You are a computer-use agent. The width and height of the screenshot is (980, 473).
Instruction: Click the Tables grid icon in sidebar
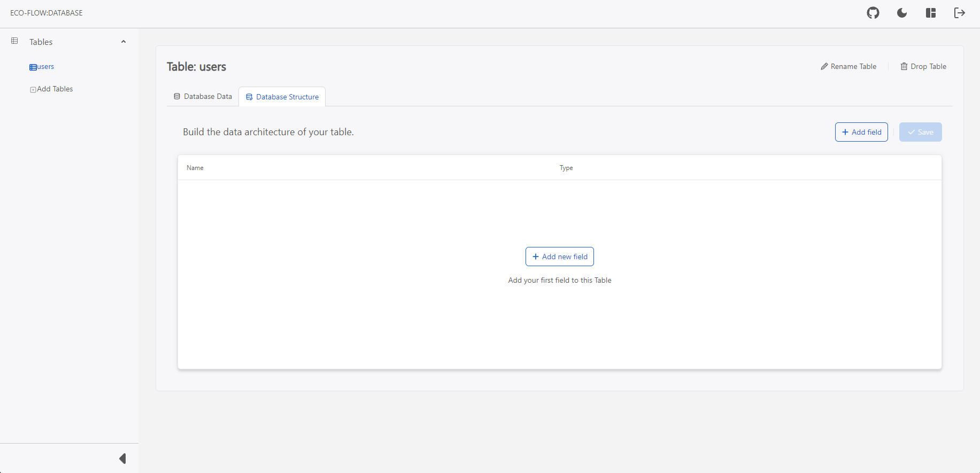click(x=14, y=41)
